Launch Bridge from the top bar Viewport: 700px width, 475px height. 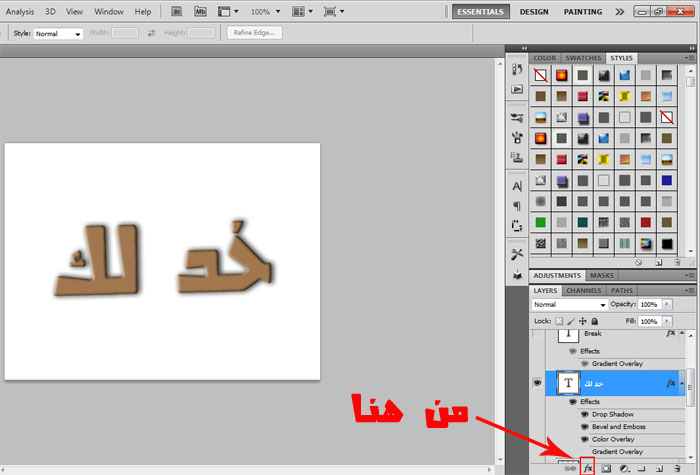tap(176, 12)
